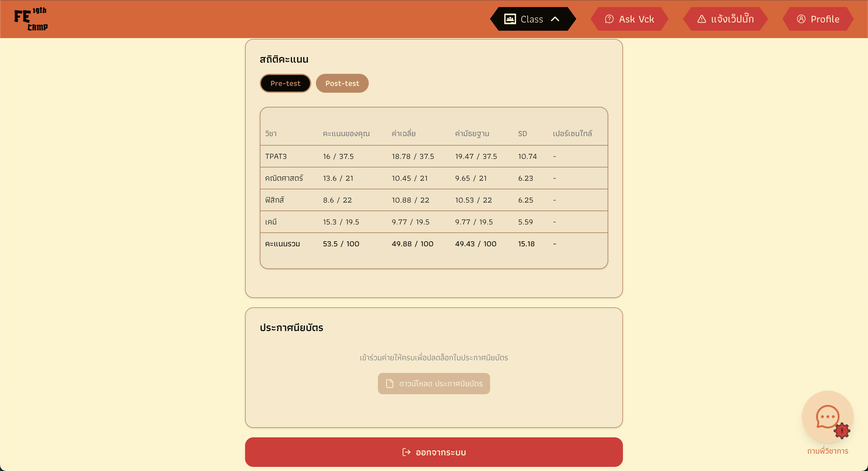Click the Profile user circle icon
This screenshot has width=868, height=471.
click(x=801, y=19)
